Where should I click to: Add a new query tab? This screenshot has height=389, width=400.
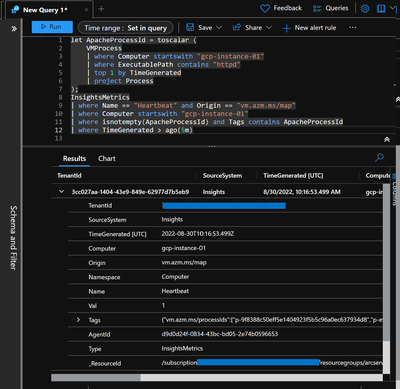pyautogui.click(x=101, y=9)
